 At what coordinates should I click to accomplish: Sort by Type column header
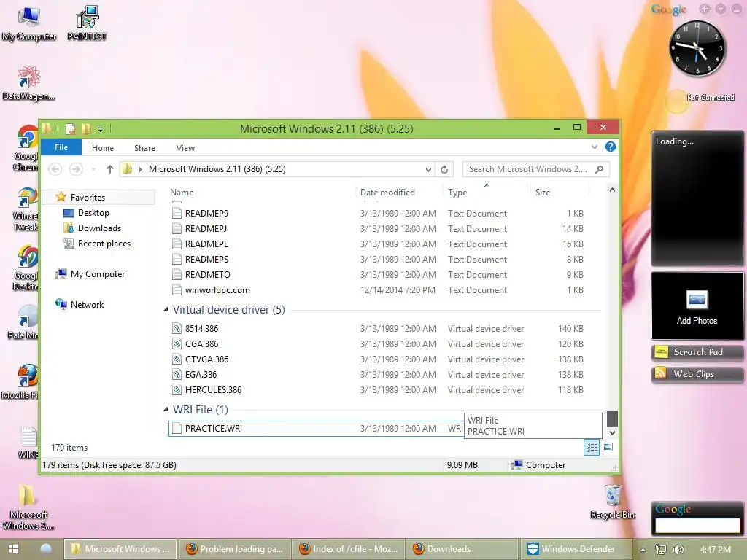[487, 192]
